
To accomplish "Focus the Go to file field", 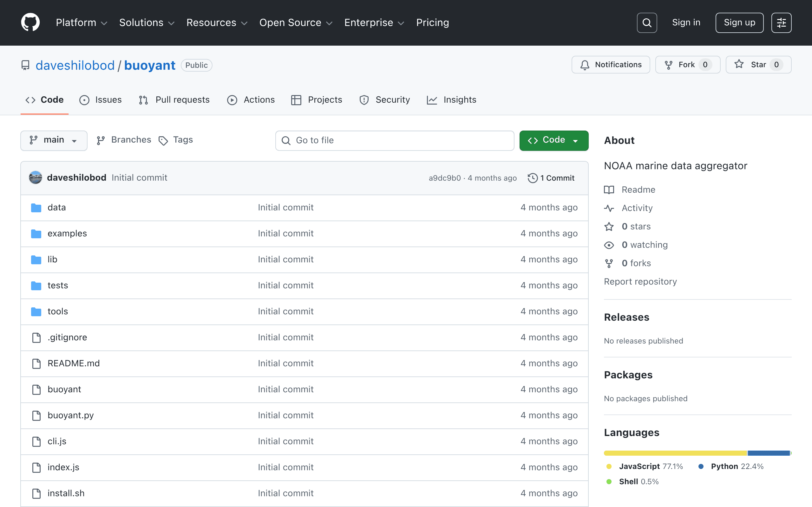I will click(395, 140).
